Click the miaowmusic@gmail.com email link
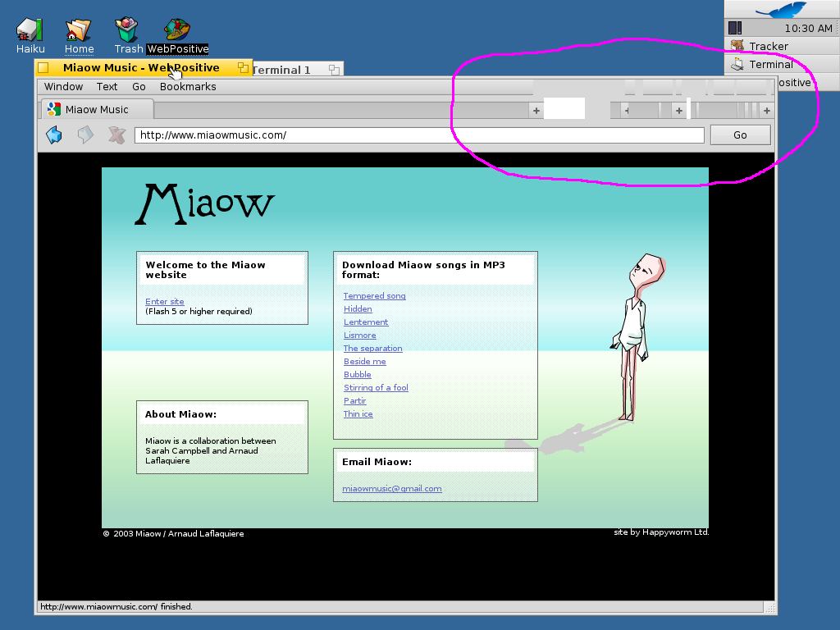Viewport: 840px width, 630px height. (391, 489)
